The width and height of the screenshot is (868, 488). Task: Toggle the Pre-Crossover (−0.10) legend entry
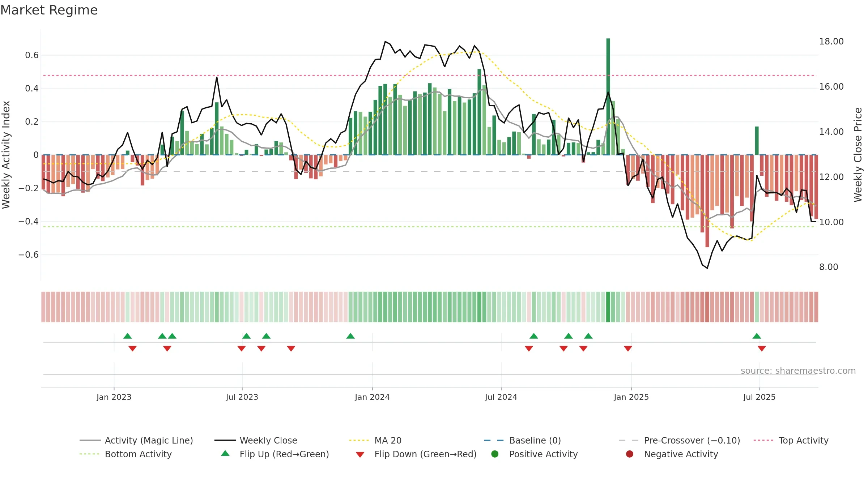click(679, 440)
